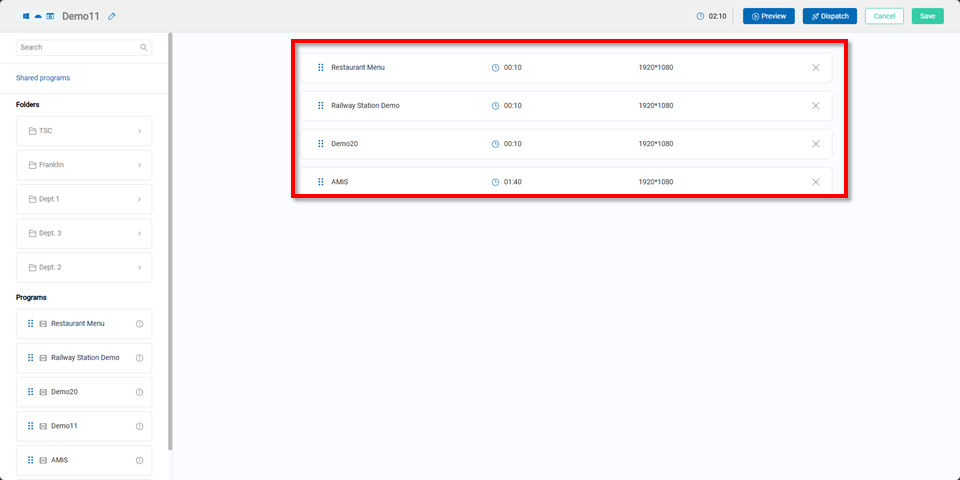960x480 pixels.
Task: Click drag handle of Demo20 playlist row
Action: tap(321, 144)
